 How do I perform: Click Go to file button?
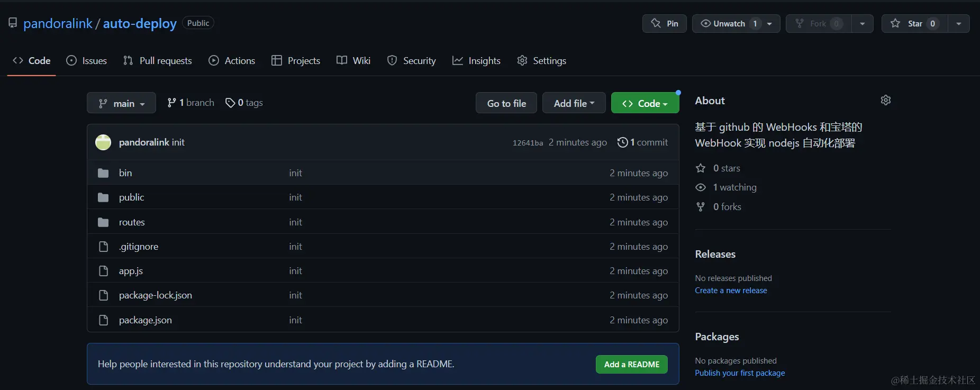506,103
